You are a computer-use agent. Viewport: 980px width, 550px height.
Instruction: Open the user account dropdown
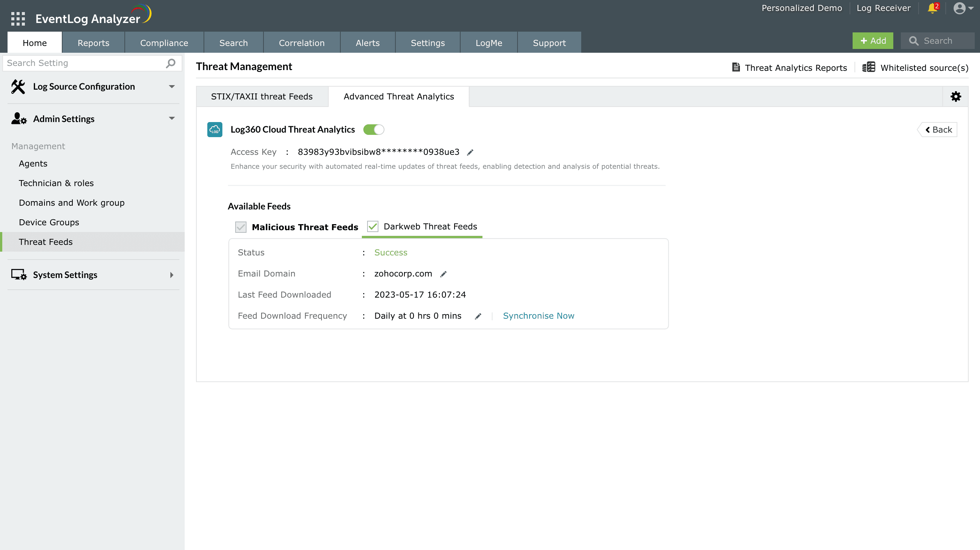click(963, 8)
